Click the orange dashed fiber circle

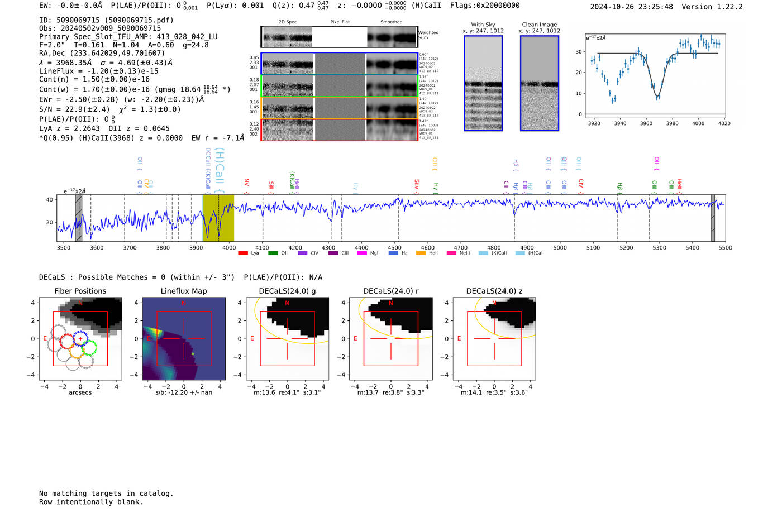pyautogui.click(x=77, y=351)
